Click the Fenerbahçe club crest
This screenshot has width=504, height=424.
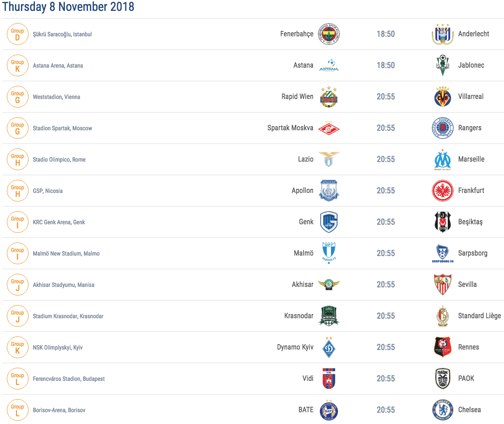(x=329, y=34)
